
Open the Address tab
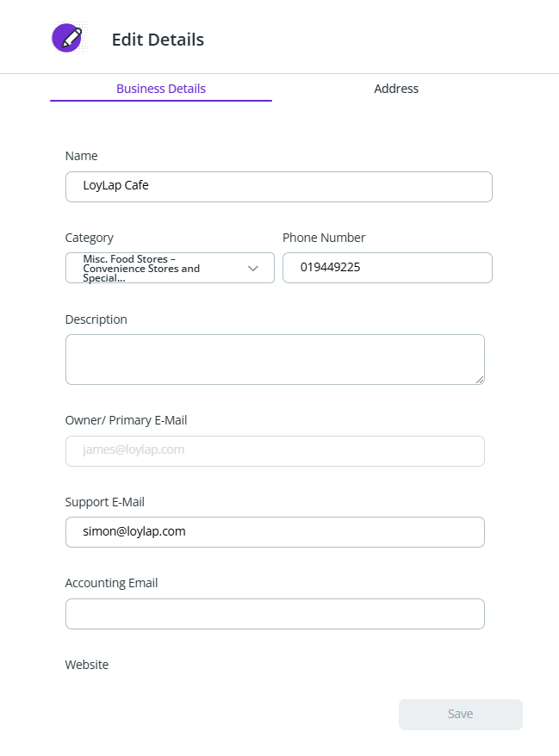396,89
